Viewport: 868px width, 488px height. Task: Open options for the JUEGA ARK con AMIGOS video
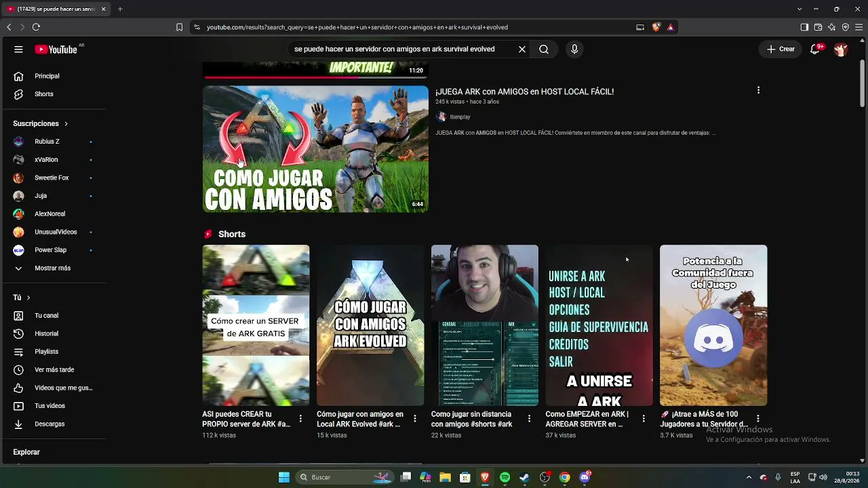pos(758,90)
